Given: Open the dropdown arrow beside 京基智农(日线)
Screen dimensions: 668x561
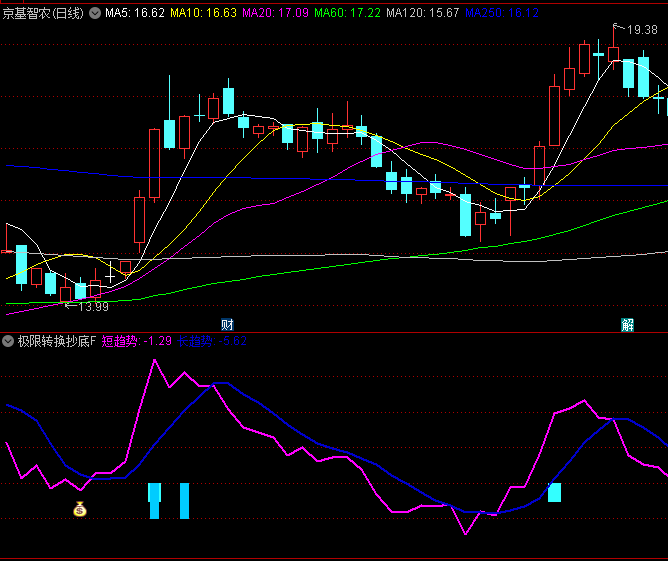Looking at the screenshot, I should click(x=95, y=13).
